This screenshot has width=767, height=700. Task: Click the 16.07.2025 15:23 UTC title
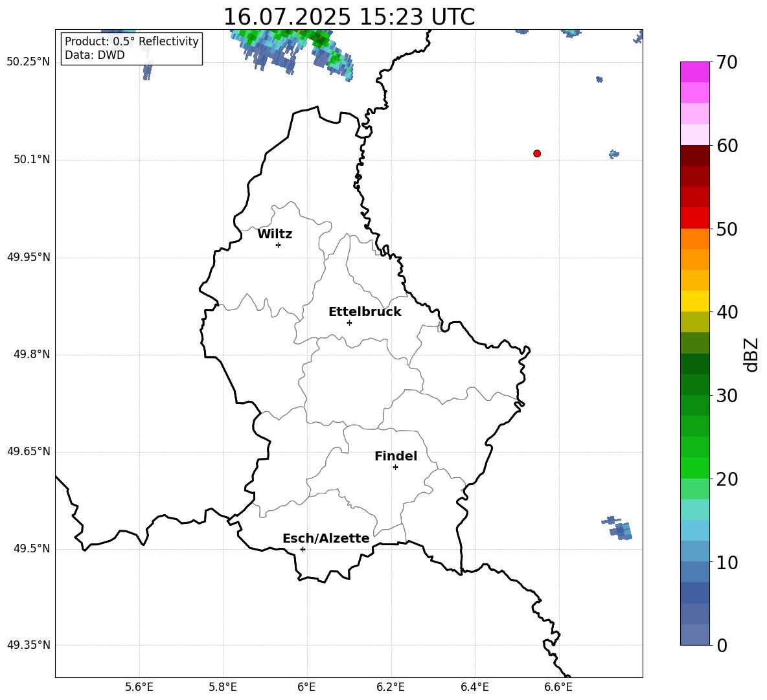pos(349,17)
